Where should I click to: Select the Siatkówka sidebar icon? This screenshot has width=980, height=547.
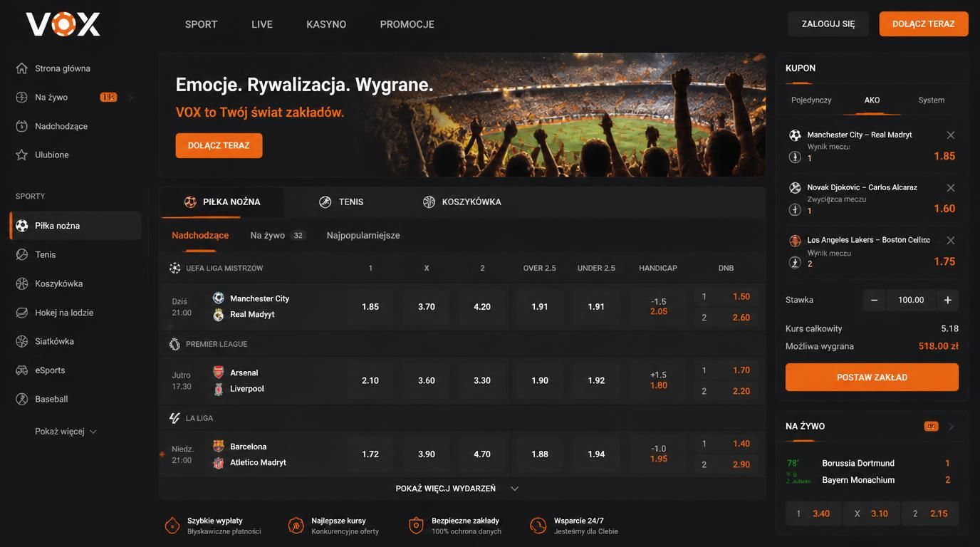pos(22,341)
